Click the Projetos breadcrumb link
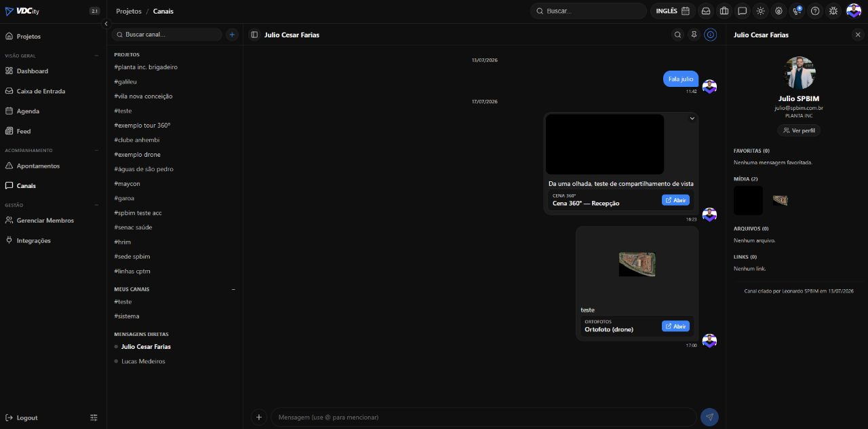 click(x=129, y=11)
